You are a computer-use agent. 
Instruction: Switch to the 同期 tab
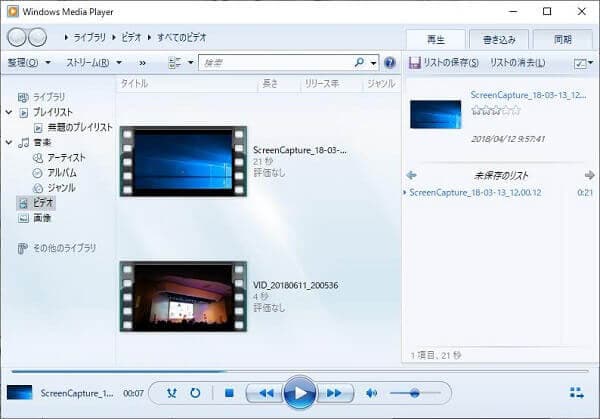pos(562,39)
